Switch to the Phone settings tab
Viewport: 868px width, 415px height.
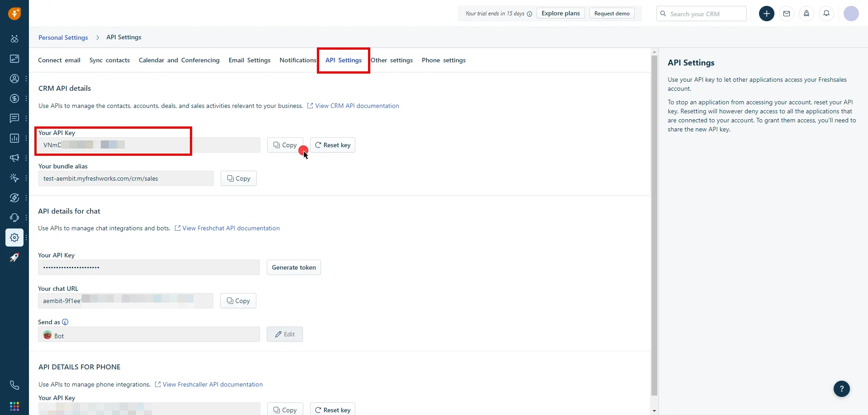click(x=443, y=60)
